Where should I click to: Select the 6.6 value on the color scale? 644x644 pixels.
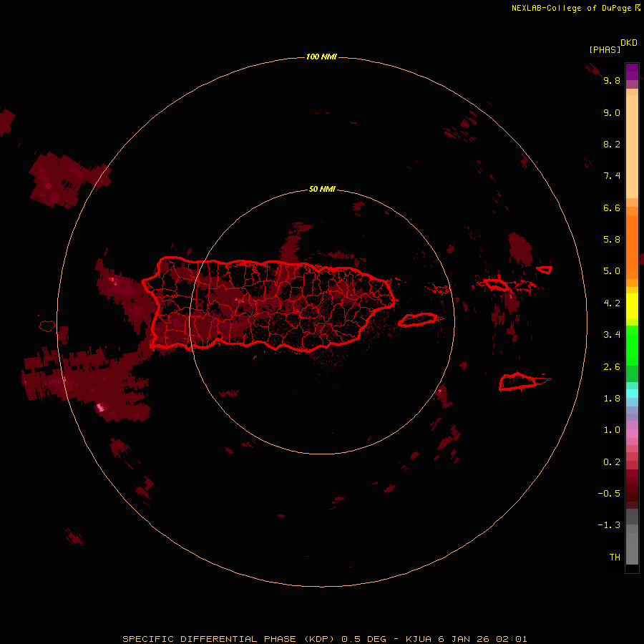tap(612, 208)
